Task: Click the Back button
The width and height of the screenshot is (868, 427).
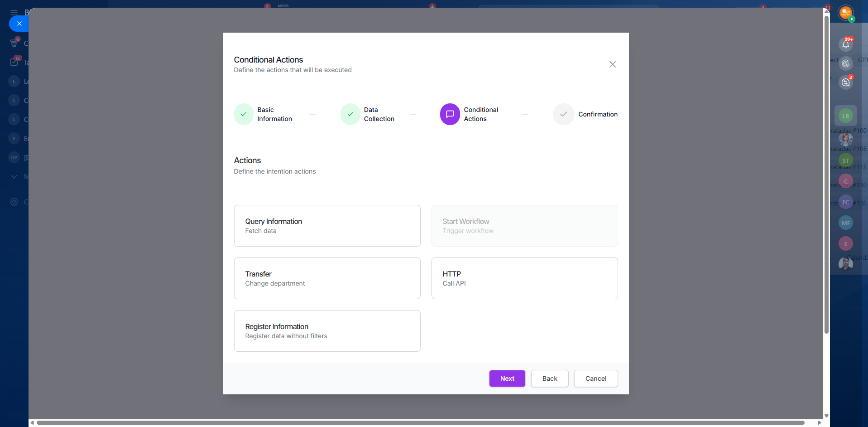Action: (550, 378)
